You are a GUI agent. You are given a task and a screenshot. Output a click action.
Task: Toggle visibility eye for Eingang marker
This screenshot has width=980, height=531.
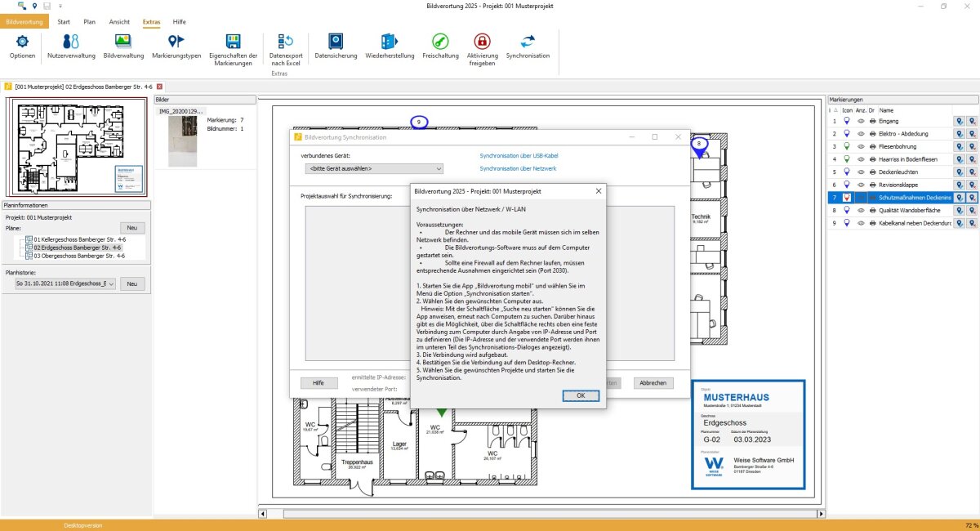click(x=860, y=121)
